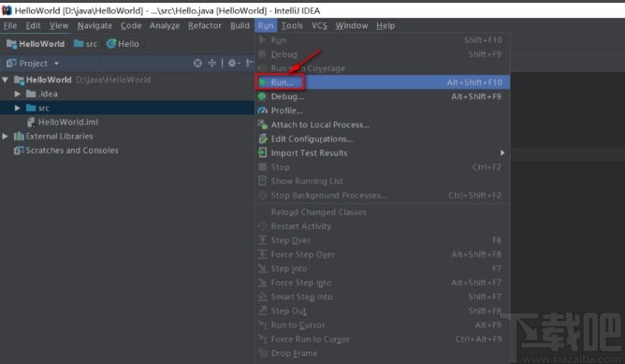
Task: Click the green Run... play icon
Action: 262,82
